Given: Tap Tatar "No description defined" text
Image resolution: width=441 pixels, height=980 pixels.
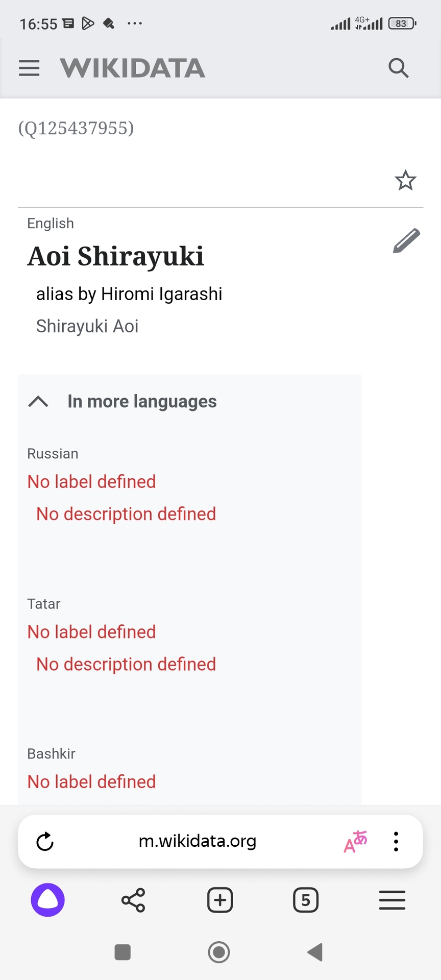Looking at the screenshot, I should click(126, 664).
